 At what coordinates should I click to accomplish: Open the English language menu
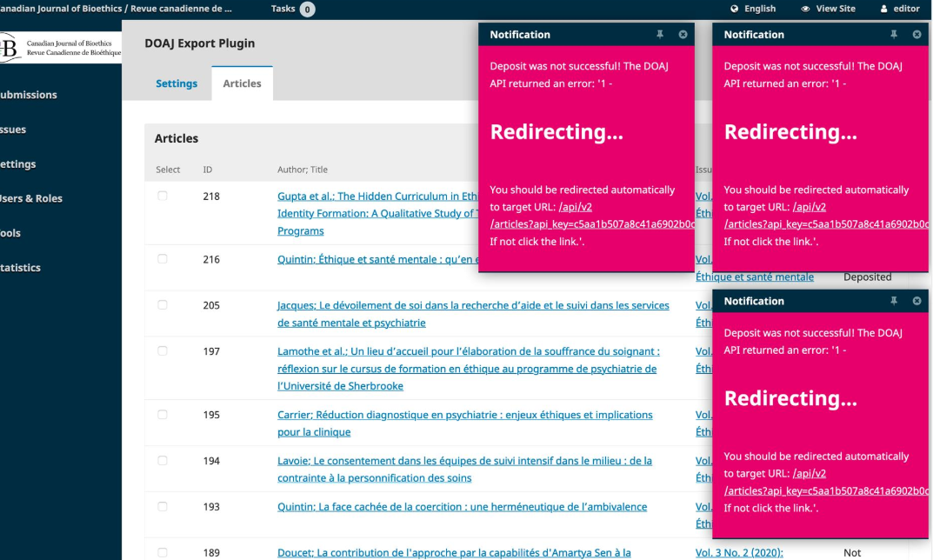[x=753, y=9]
